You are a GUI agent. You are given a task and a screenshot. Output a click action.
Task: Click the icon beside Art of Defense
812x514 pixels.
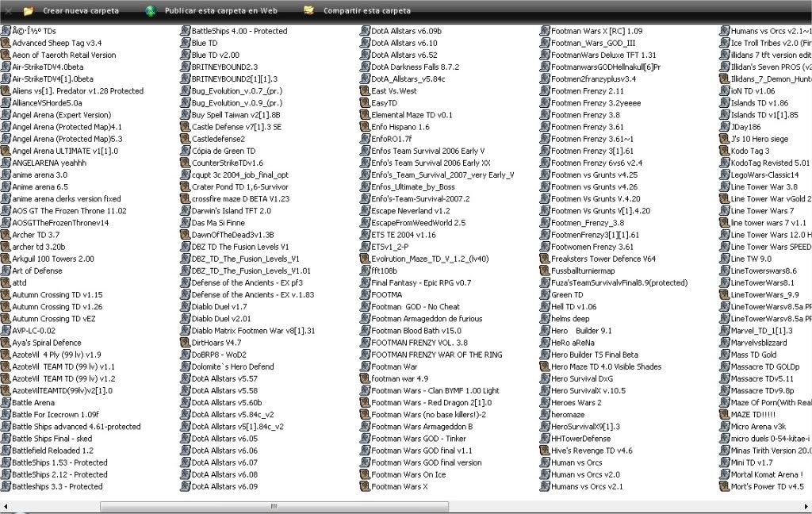[6, 270]
